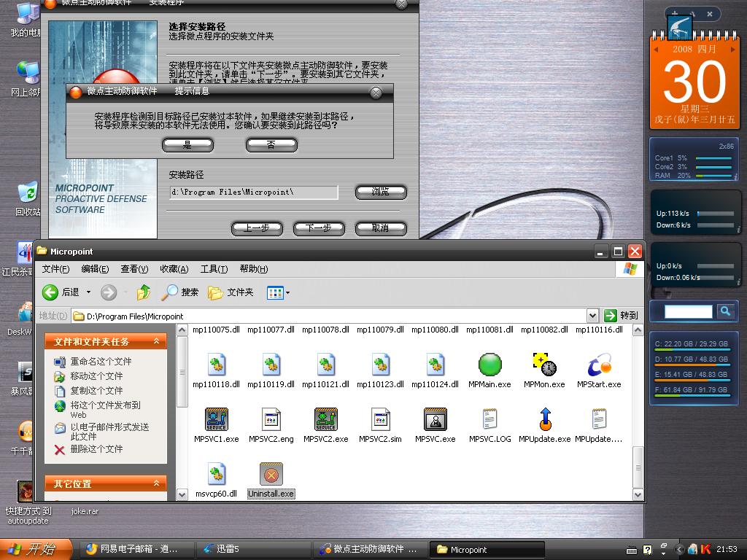Select the mp110123.dll file icon

coord(381,365)
